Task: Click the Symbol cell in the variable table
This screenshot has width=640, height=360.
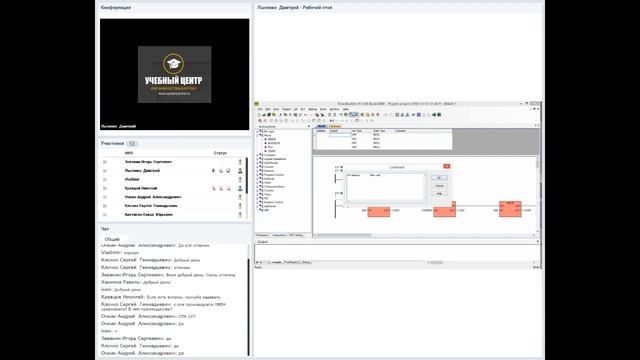Action: (x=340, y=135)
